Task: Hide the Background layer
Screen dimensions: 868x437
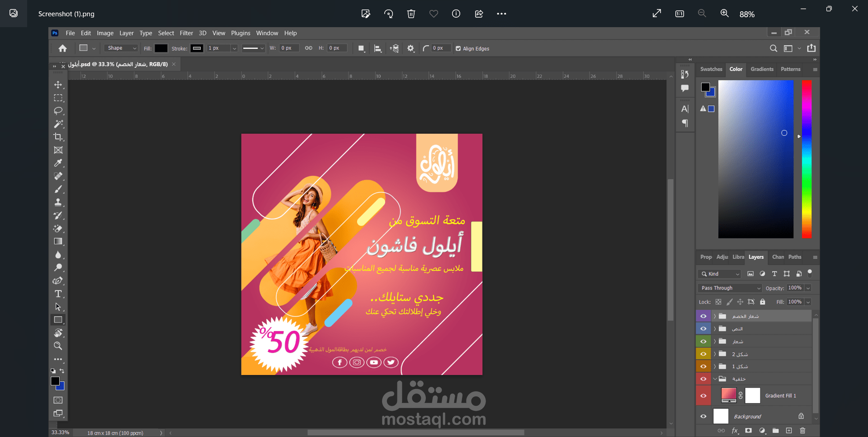Action: (703, 417)
